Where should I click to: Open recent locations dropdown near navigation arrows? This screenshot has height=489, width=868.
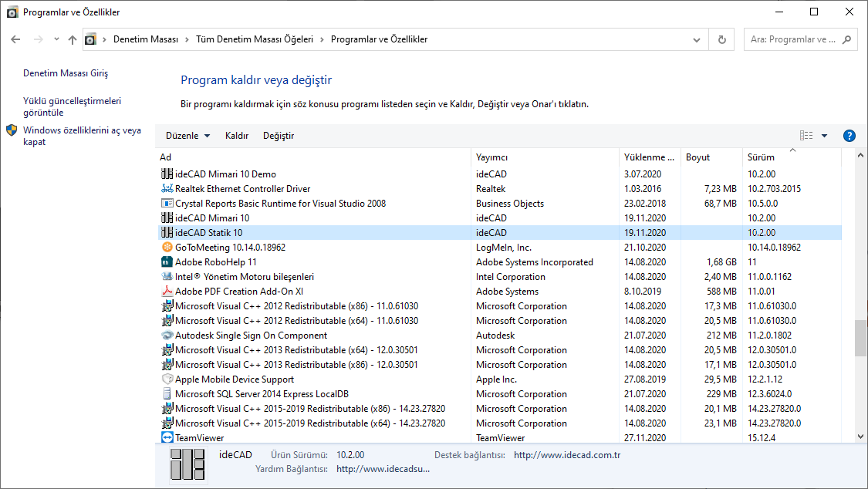click(x=56, y=39)
